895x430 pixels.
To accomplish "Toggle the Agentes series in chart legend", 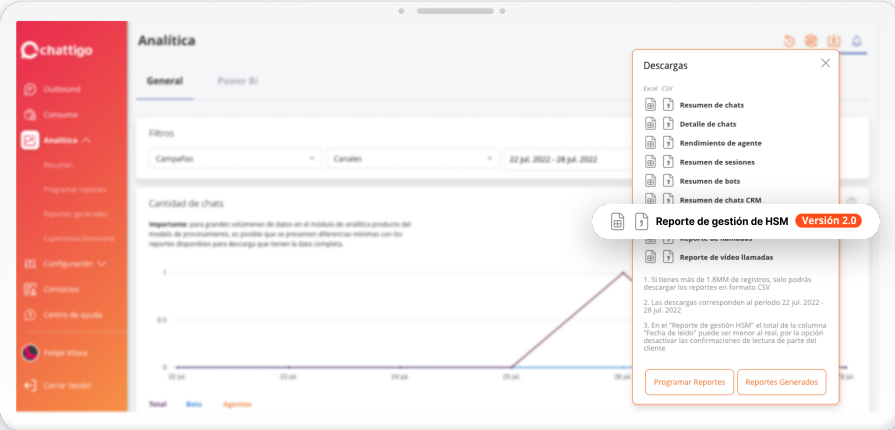I will coord(236,404).
